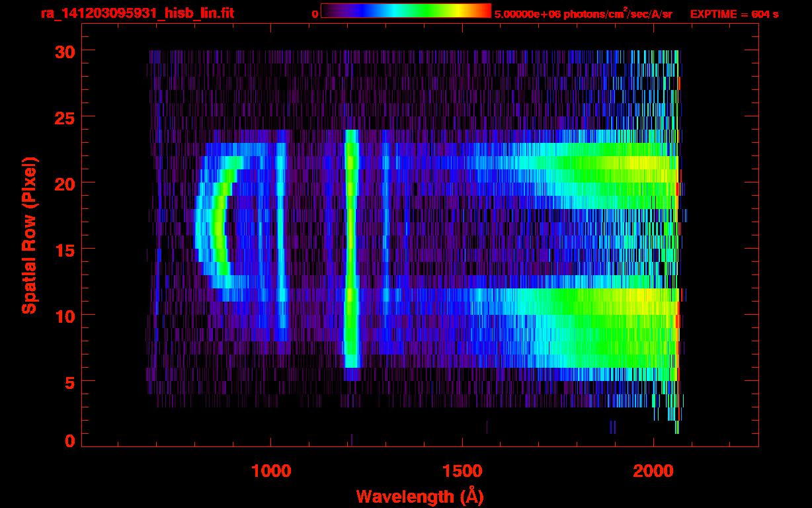Click the 5.00000e+06 photons unit label
The width and height of the screenshot is (812, 508).
[x=583, y=14]
